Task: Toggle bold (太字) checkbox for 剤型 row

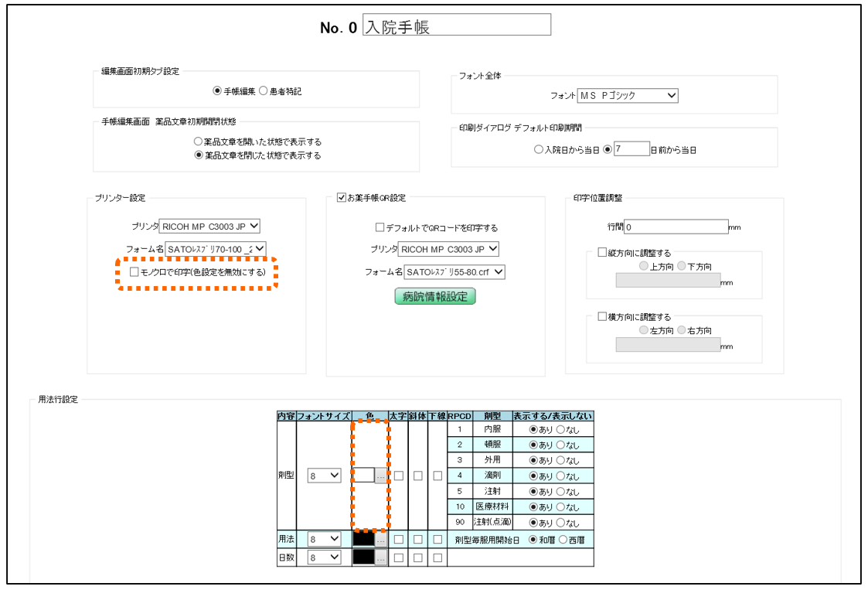Action: coord(399,476)
